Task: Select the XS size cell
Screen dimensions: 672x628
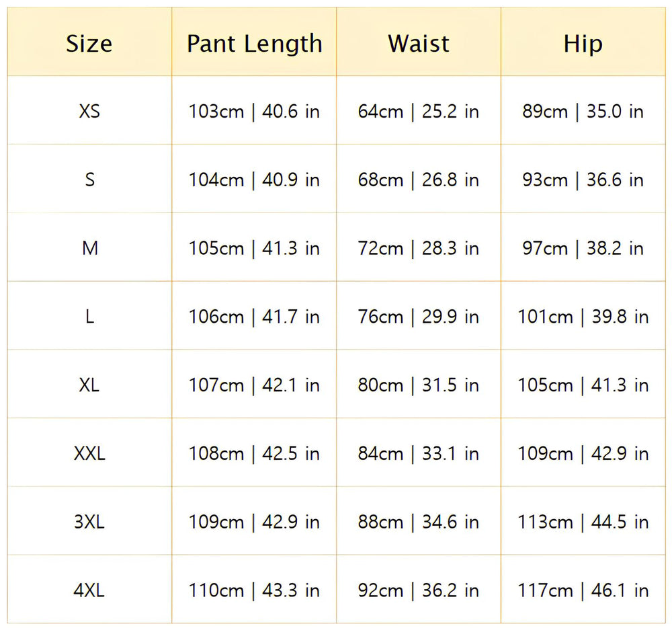Action: (x=89, y=111)
